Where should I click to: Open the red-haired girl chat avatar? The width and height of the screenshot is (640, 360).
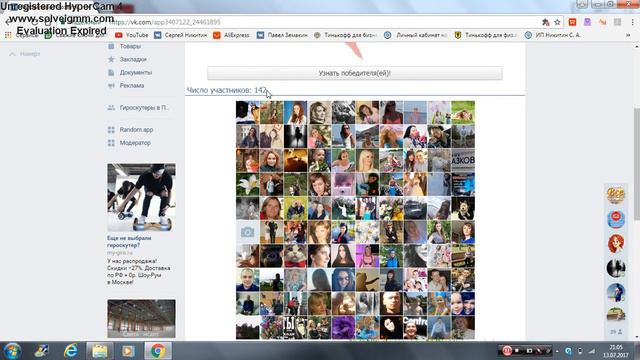[x=616, y=244]
